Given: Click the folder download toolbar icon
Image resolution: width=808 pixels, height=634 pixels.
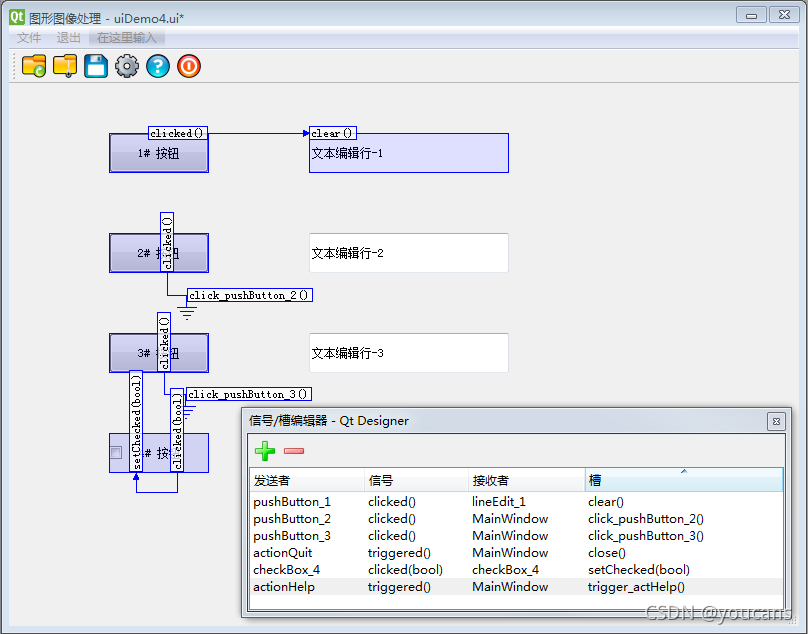Looking at the screenshot, I should pyautogui.click(x=65, y=67).
